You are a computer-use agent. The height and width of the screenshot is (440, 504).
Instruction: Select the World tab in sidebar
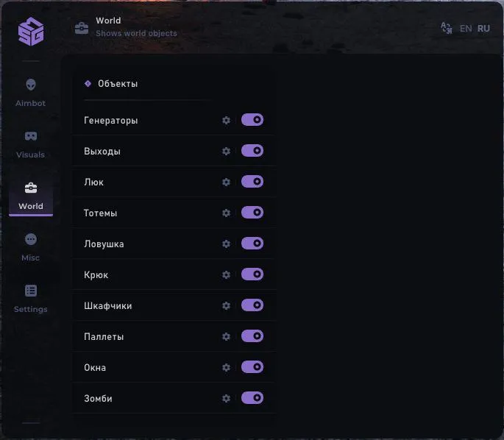tap(31, 196)
